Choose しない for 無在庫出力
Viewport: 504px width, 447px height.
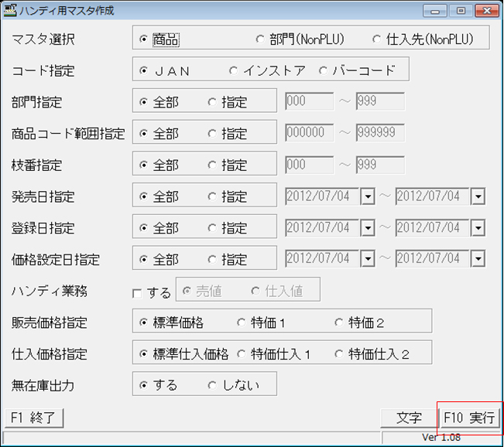[213, 385]
